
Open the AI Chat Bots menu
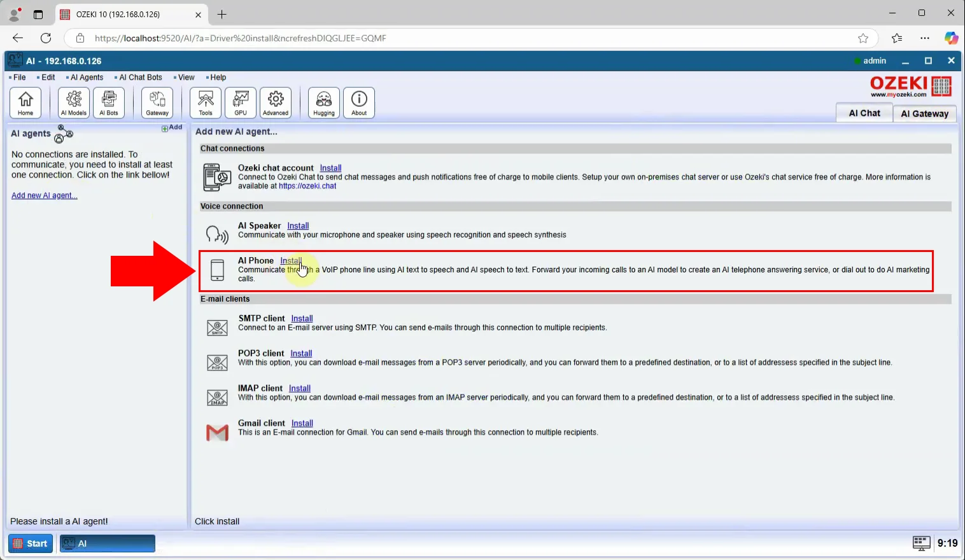pyautogui.click(x=140, y=78)
